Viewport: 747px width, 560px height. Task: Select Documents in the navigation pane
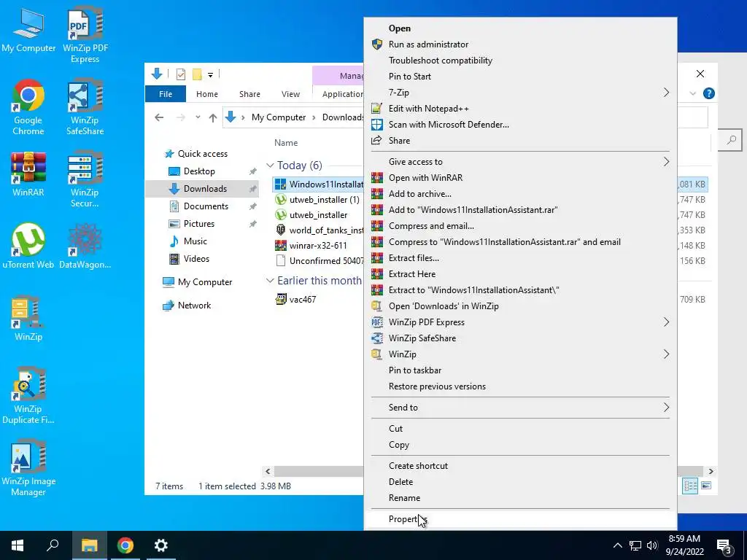pyautogui.click(x=205, y=206)
